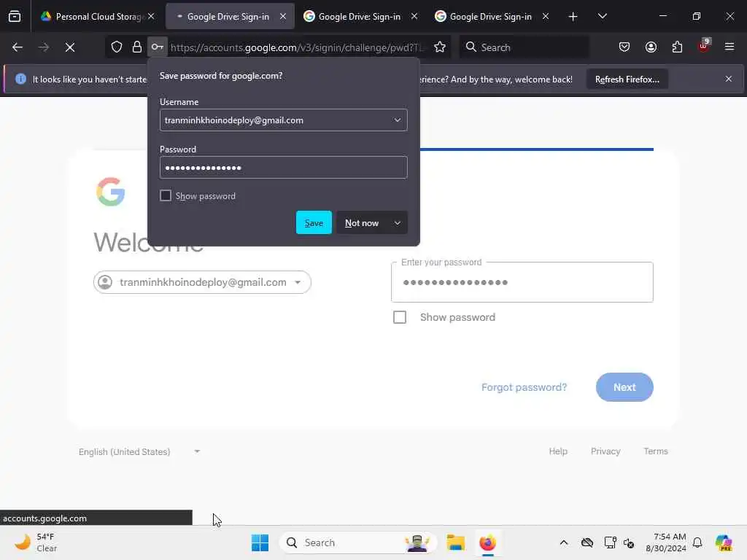Open the Extensions puzzle icon
Image resolution: width=747 pixels, height=560 pixels.
pyautogui.click(x=677, y=47)
